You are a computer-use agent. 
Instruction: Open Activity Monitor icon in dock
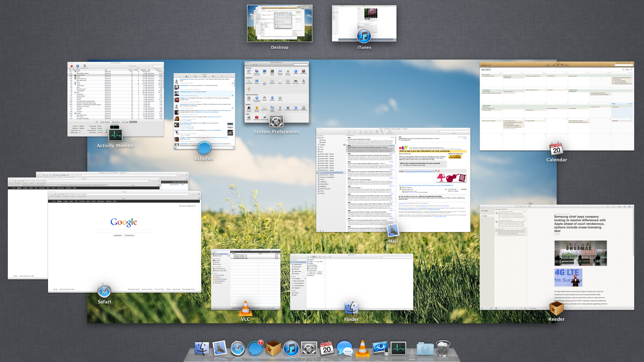point(398,348)
